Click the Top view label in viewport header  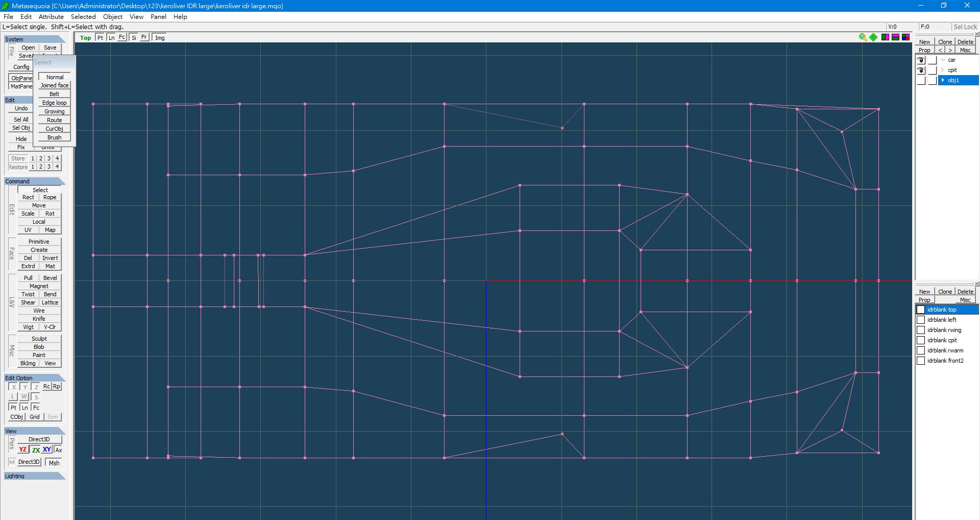tap(85, 38)
